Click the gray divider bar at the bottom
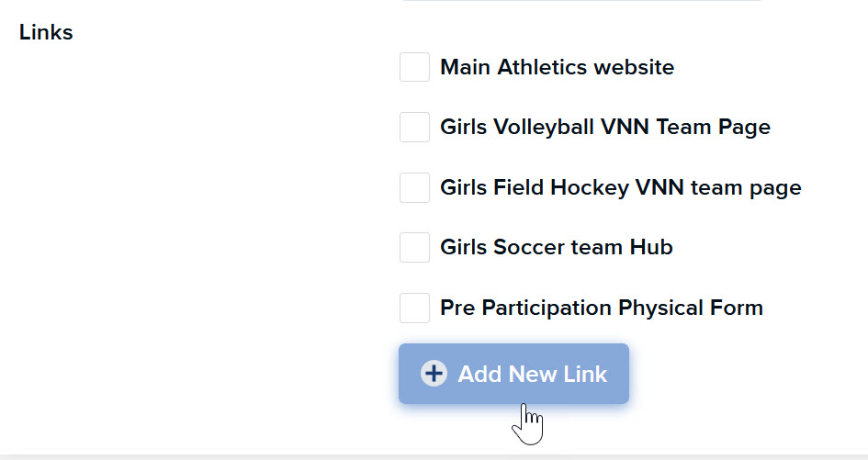The image size is (868, 460). click(434, 457)
